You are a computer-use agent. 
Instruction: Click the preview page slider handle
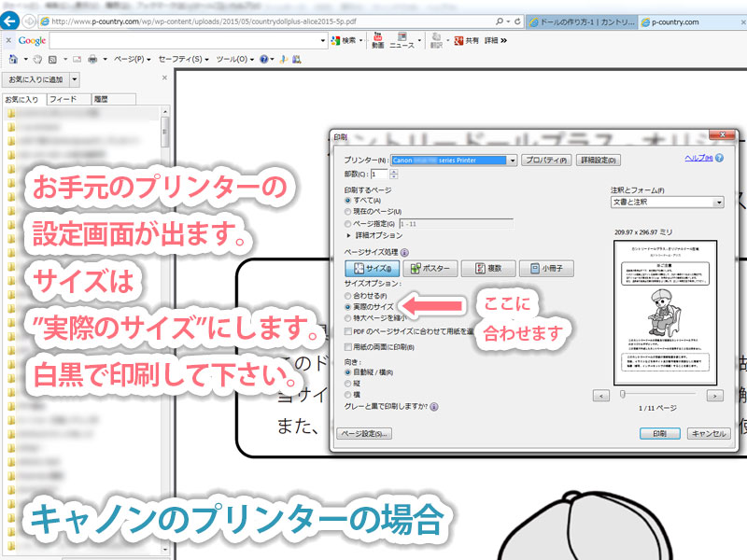pos(622,394)
